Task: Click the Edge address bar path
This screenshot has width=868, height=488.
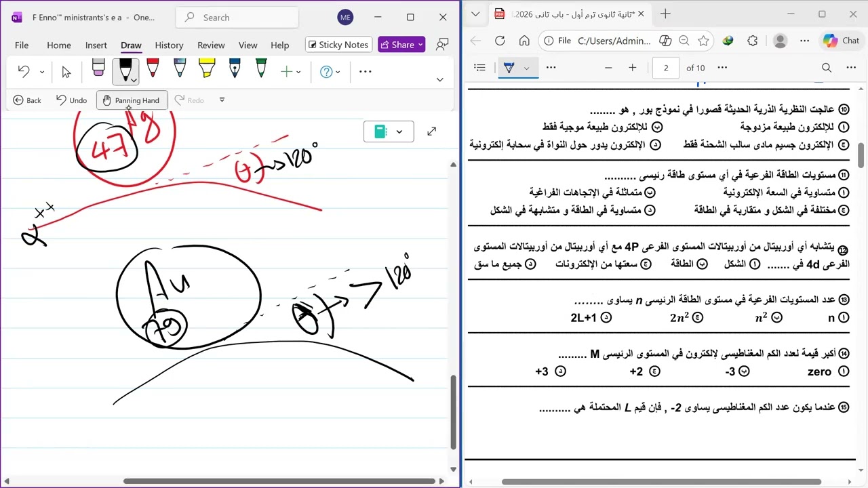Action: [614, 41]
